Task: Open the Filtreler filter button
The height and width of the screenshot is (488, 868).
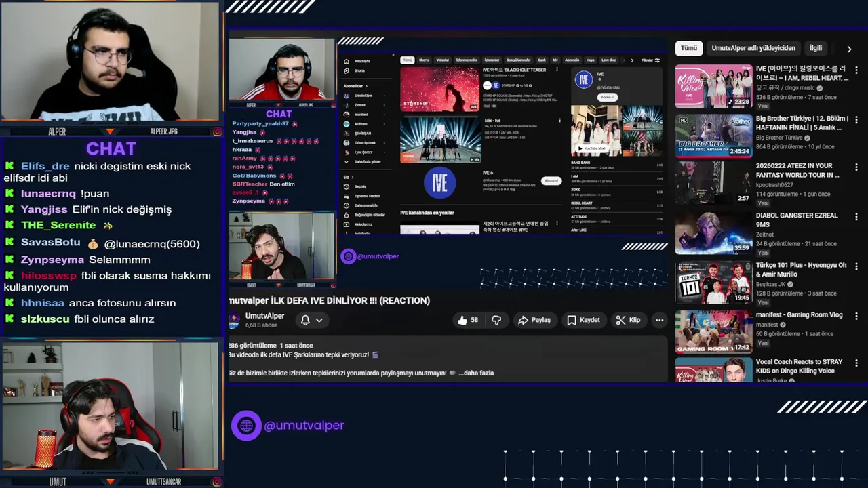Action: [651, 60]
